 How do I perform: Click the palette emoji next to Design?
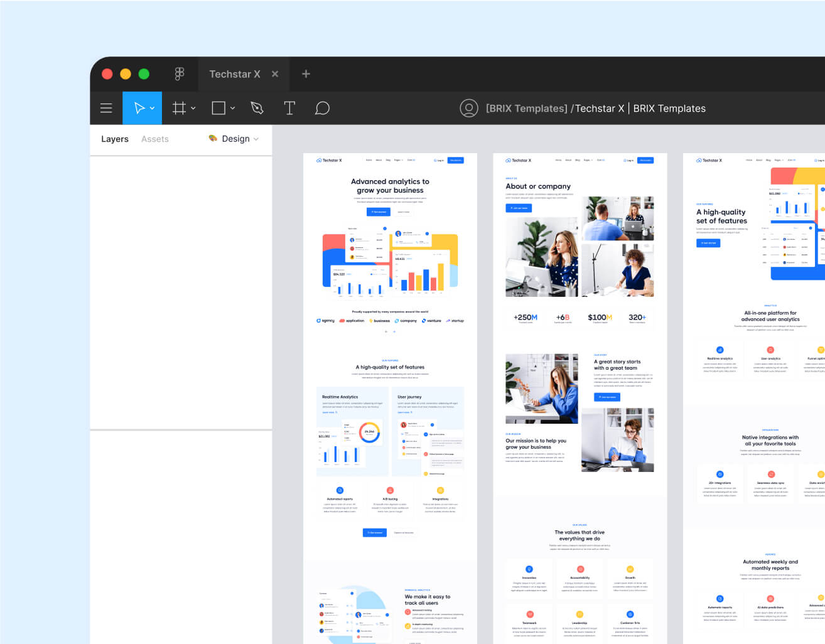(x=212, y=139)
